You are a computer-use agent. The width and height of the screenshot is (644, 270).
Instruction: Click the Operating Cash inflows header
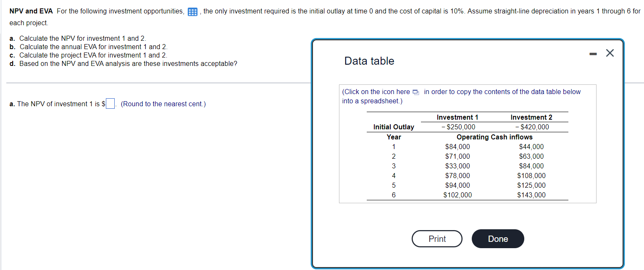(494, 137)
